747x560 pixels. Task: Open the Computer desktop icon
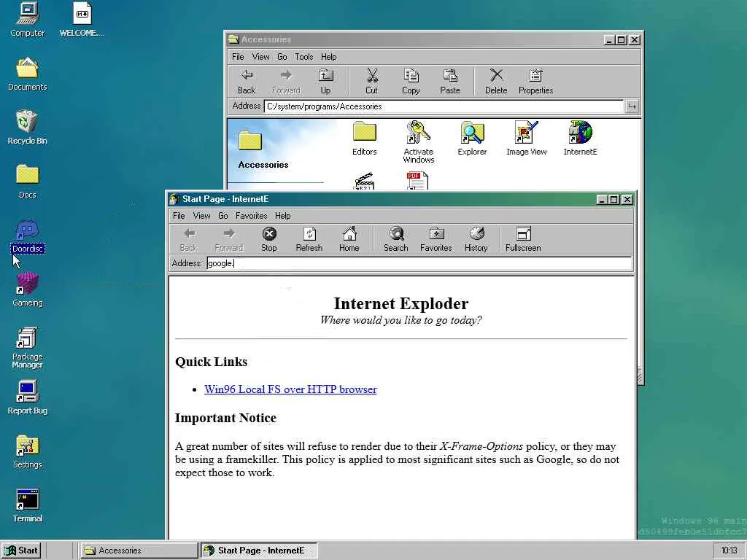pos(27,19)
